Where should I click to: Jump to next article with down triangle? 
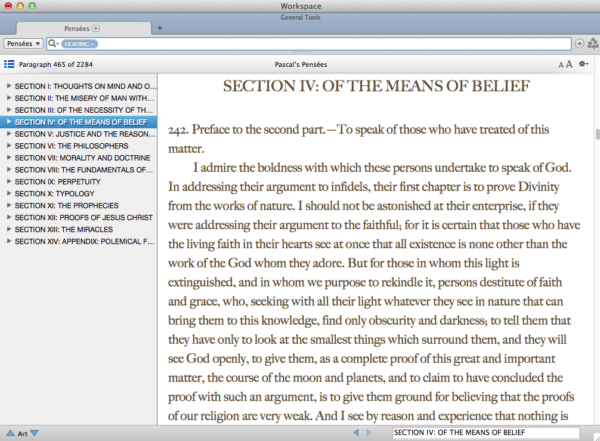pos(34,433)
